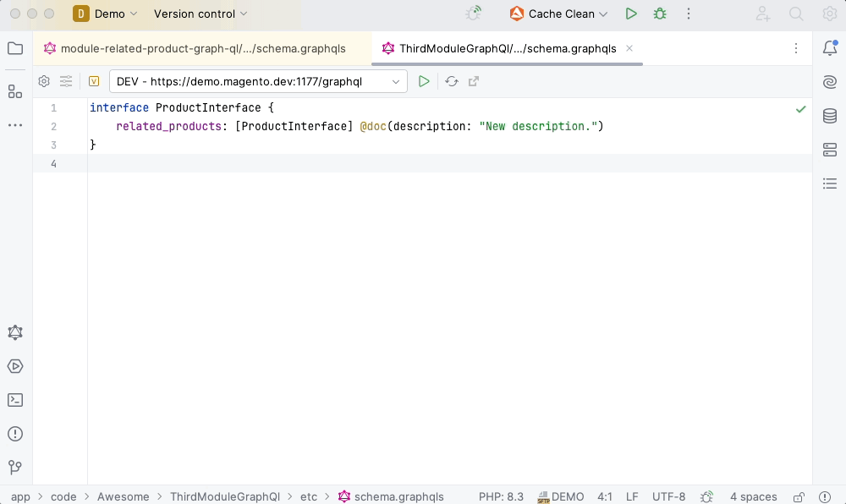846x504 pixels.
Task: Execute GraphQL query with green play button
Action: [424, 81]
